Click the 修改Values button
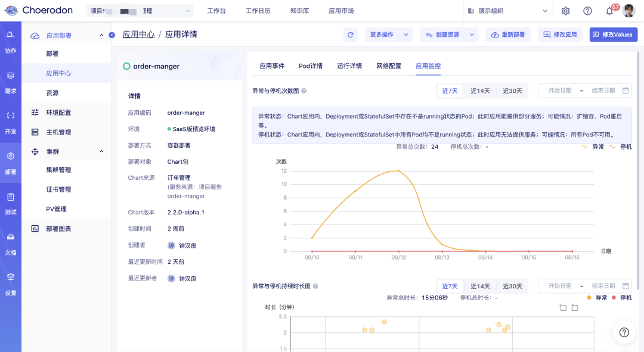 [x=613, y=35]
